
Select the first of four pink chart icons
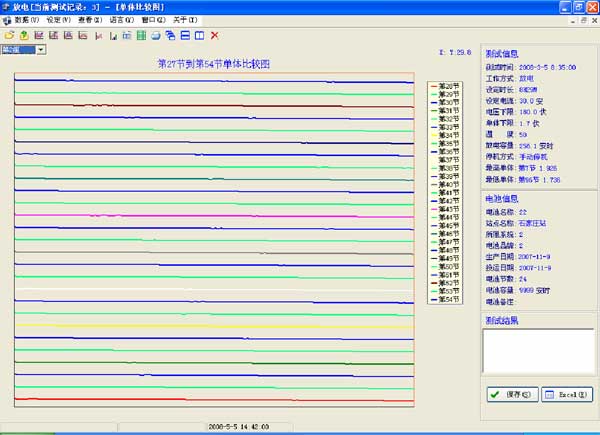pyautogui.click(x=39, y=36)
